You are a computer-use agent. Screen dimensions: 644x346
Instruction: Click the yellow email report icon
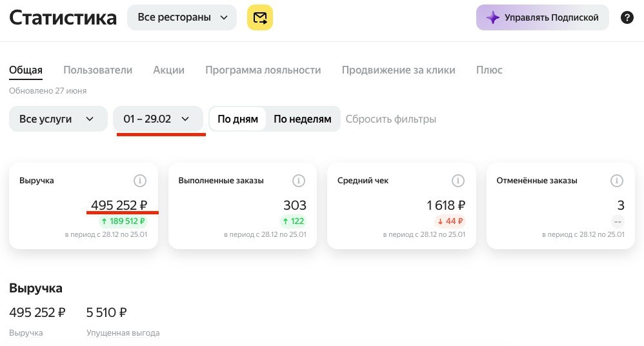[x=259, y=17]
